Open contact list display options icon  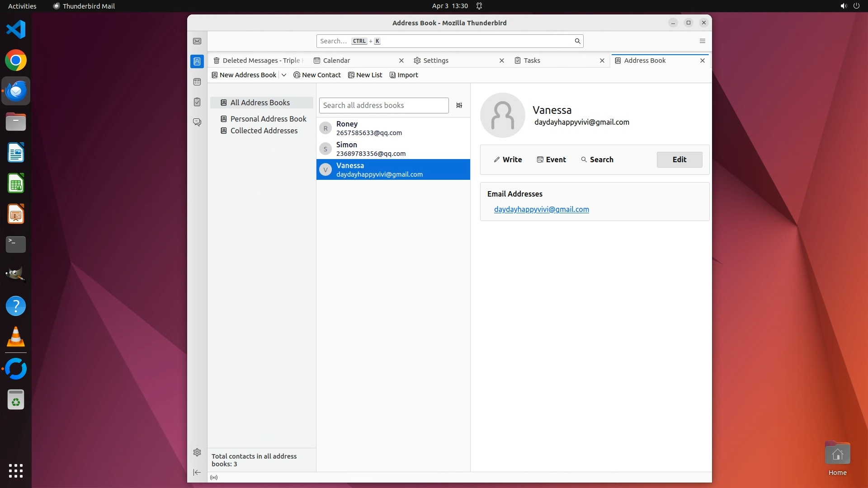coord(459,105)
